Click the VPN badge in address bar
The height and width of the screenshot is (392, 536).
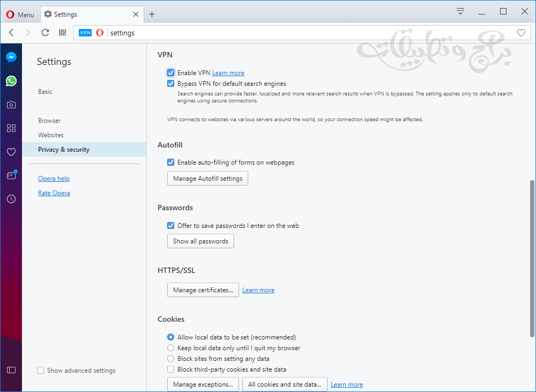tap(85, 33)
